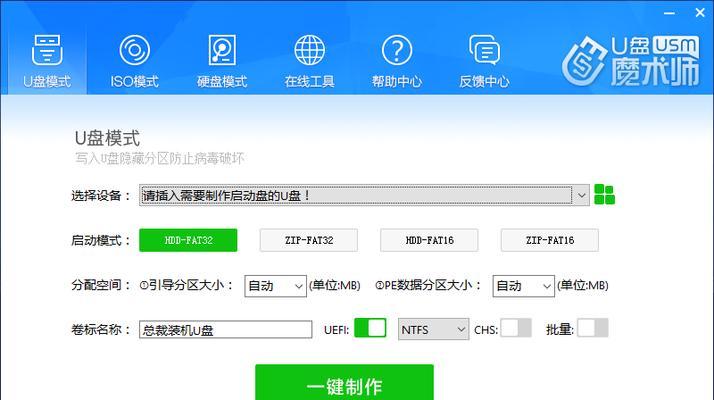The image size is (714, 400).
Task: Click the 启动模式 label
Action: pos(101,240)
